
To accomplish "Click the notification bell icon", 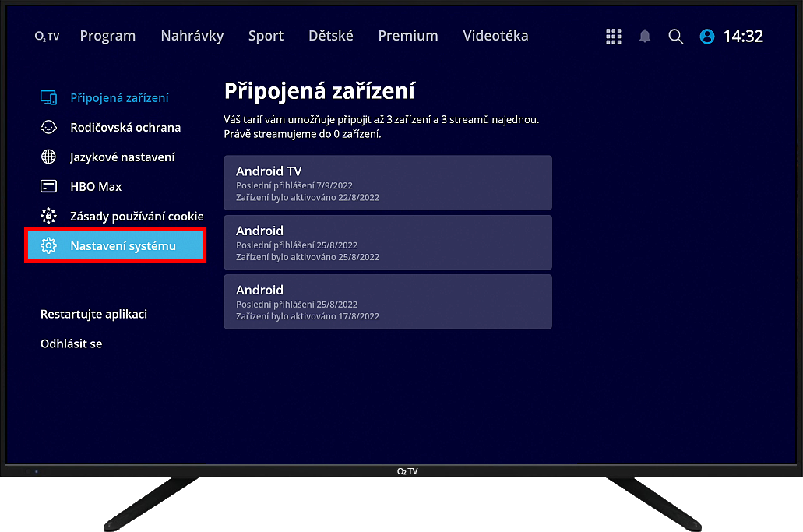I will pyautogui.click(x=645, y=37).
